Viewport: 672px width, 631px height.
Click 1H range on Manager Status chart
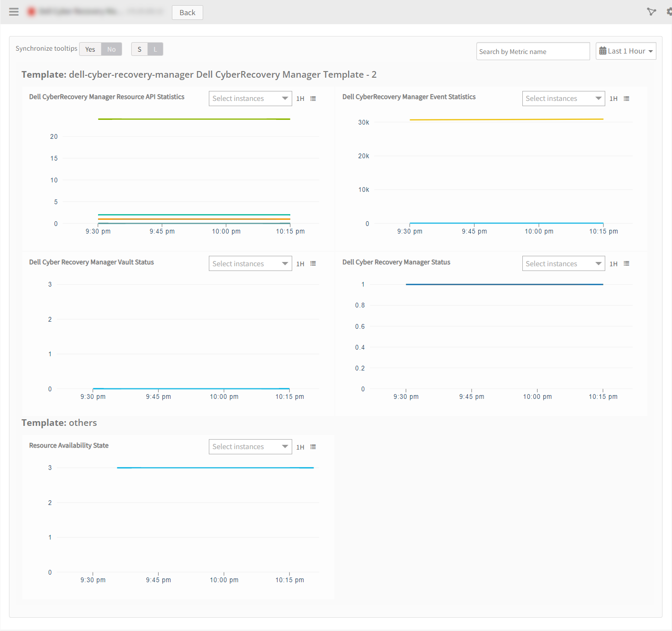click(614, 264)
